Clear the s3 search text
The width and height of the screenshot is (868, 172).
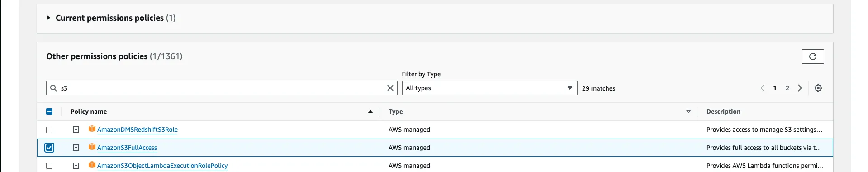click(390, 88)
